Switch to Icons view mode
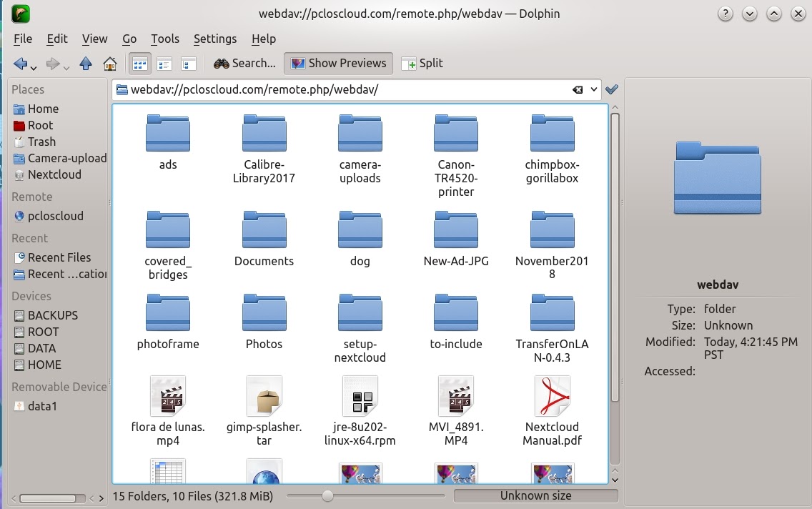 click(x=140, y=64)
